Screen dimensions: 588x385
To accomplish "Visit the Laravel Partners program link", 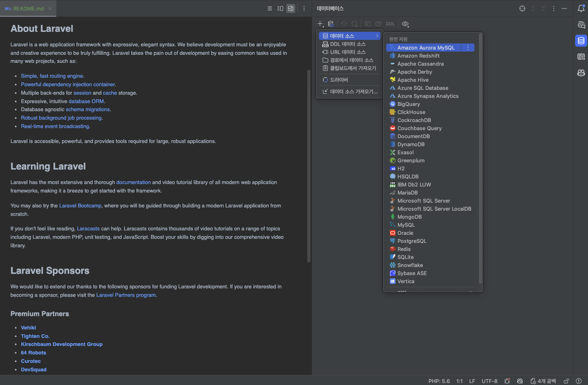I will click(x=126, y=295).
